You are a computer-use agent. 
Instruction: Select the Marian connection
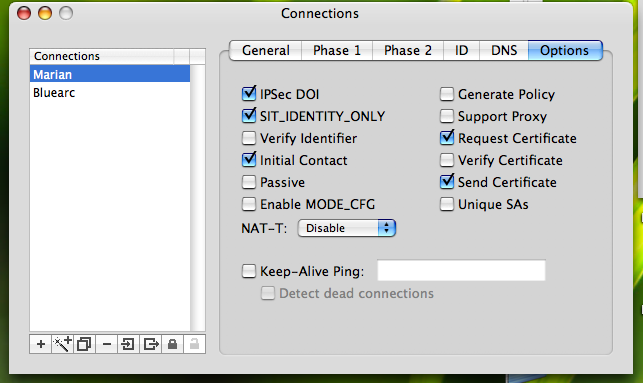[x=110, y=74]
